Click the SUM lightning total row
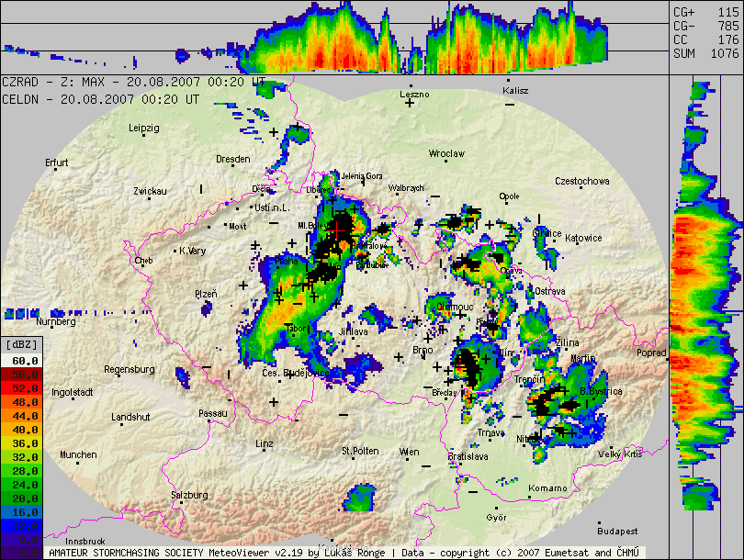This screenshot has height=560, width=744. point(705,53)
